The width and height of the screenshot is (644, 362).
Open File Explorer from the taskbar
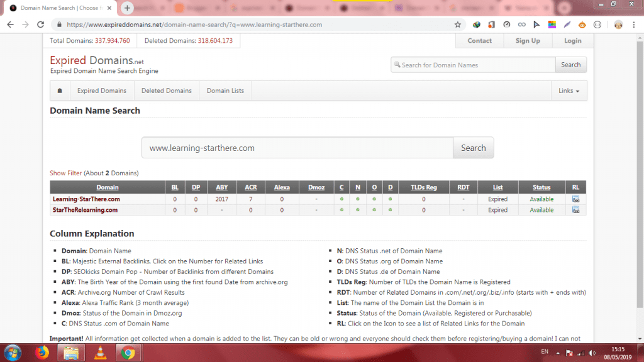coord(71,353)
